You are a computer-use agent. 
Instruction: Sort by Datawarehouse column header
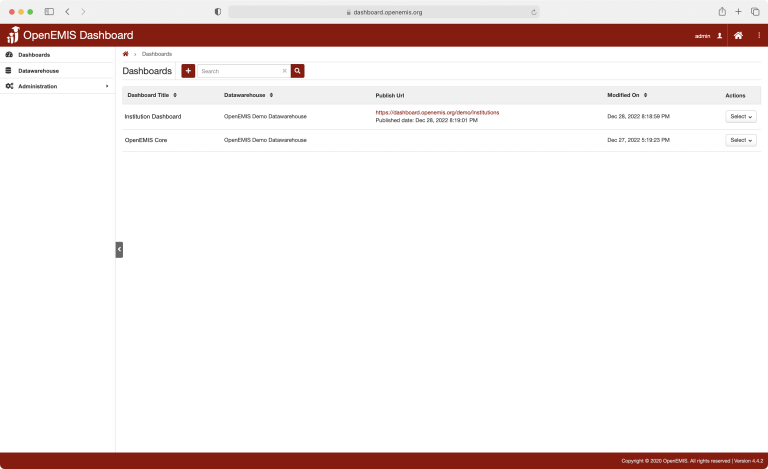(x=248, y=95)
